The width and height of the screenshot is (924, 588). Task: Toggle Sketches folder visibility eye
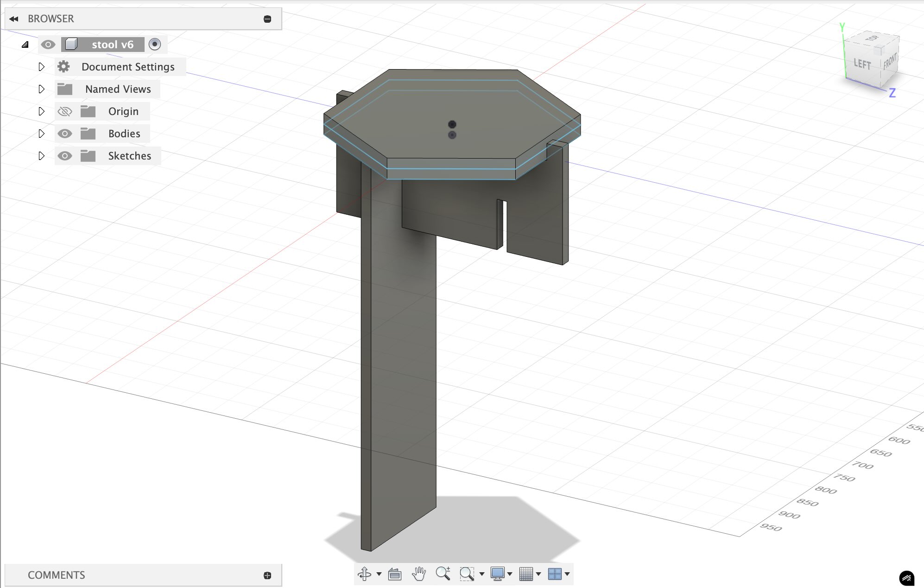point(65,156)
